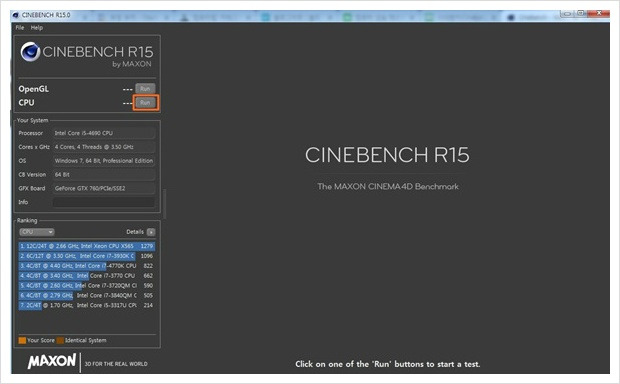Click the orange Your Score legend swatch
This screenshot has height=384, width=620.
click(x=22, y=340)
